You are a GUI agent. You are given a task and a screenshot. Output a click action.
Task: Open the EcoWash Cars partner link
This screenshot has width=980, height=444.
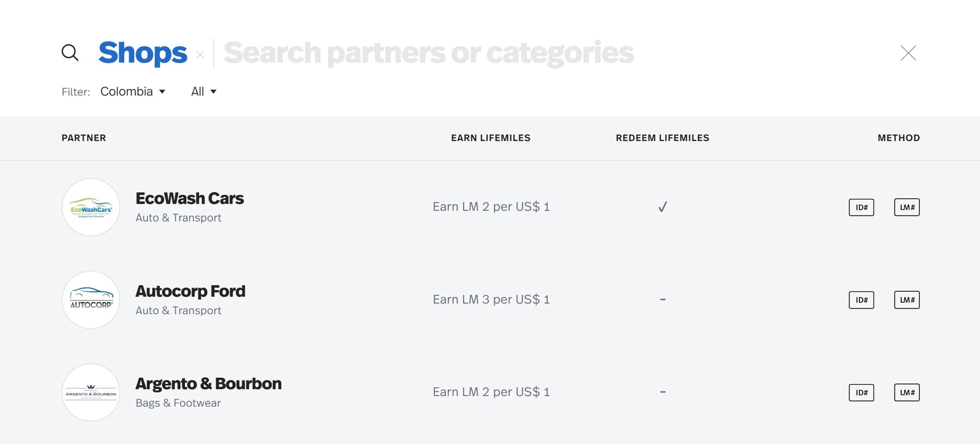[189, 199]
